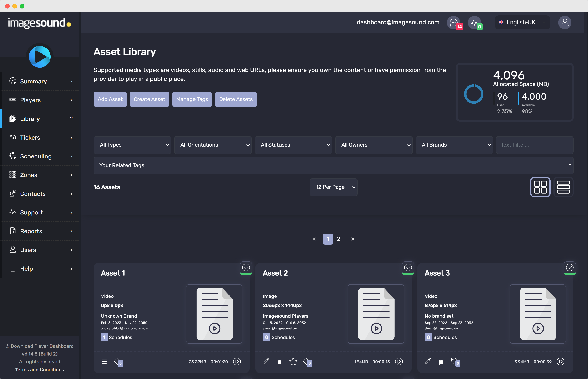This screenshot has width=588, height=379.
Task: Open the messages chat icon with 14 badge
Action: click(x=453, y=23)
